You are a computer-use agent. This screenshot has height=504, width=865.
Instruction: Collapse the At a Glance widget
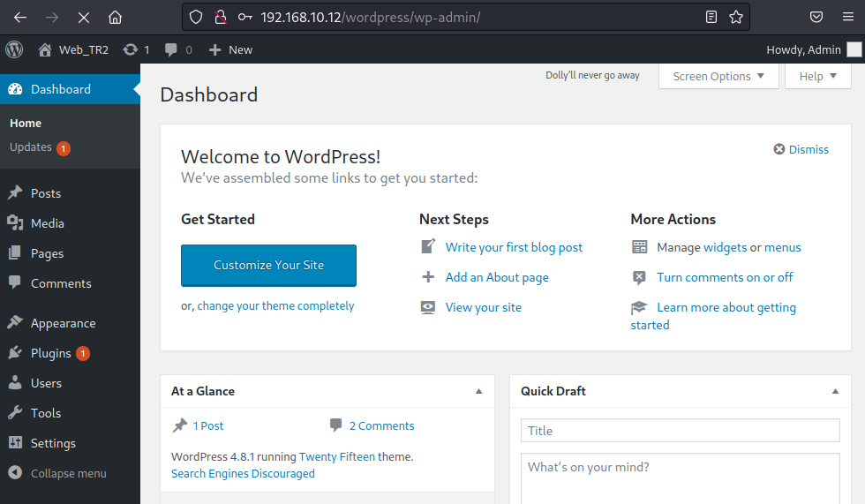click(x=479, y=391)
